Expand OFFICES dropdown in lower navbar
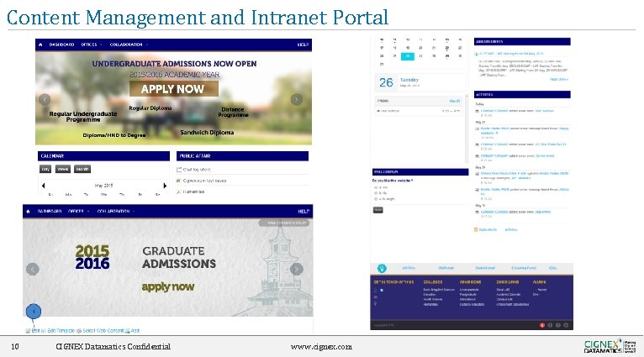The height and width of the screenshot is (357, 644). tap(79, 212)
